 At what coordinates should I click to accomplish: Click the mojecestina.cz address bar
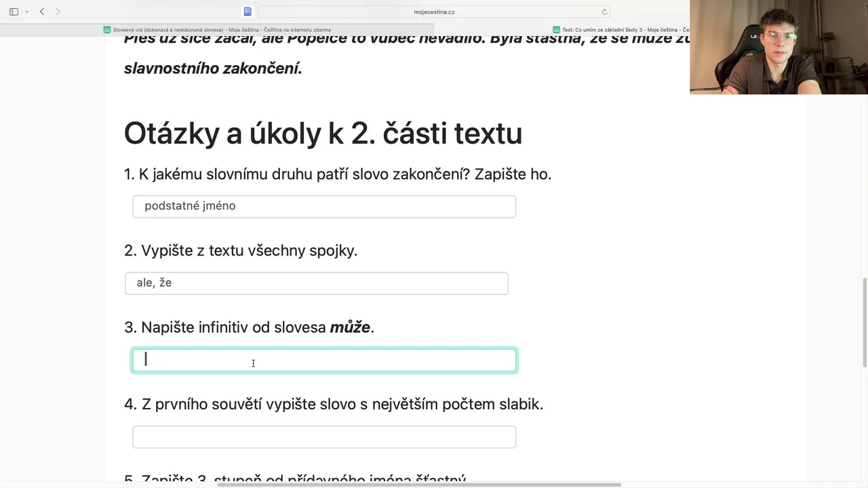pyautogui.click(x=434, y=12)
